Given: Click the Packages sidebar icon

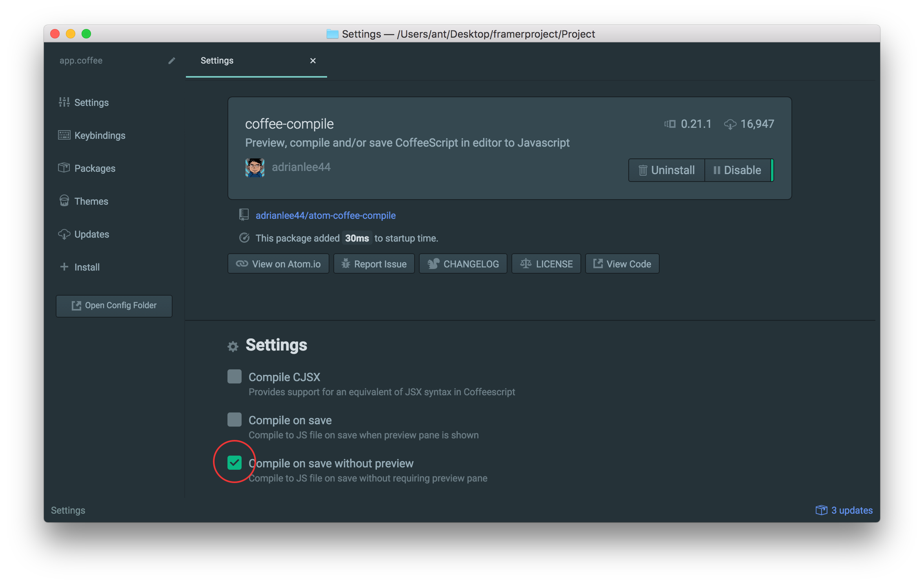Looking at the screenshot, I should [x=65, y=168].
